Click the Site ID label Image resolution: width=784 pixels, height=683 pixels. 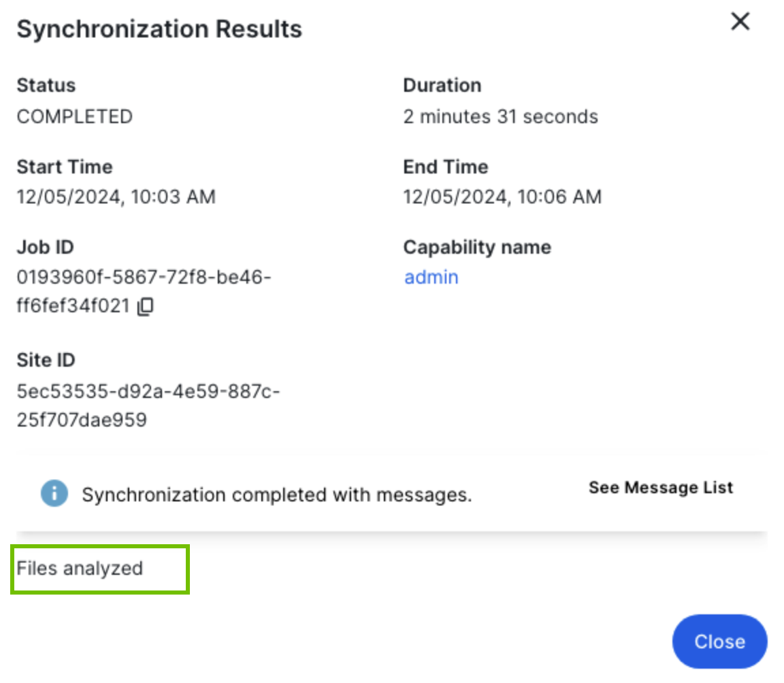pyautogui.click(x=46, y=361)
